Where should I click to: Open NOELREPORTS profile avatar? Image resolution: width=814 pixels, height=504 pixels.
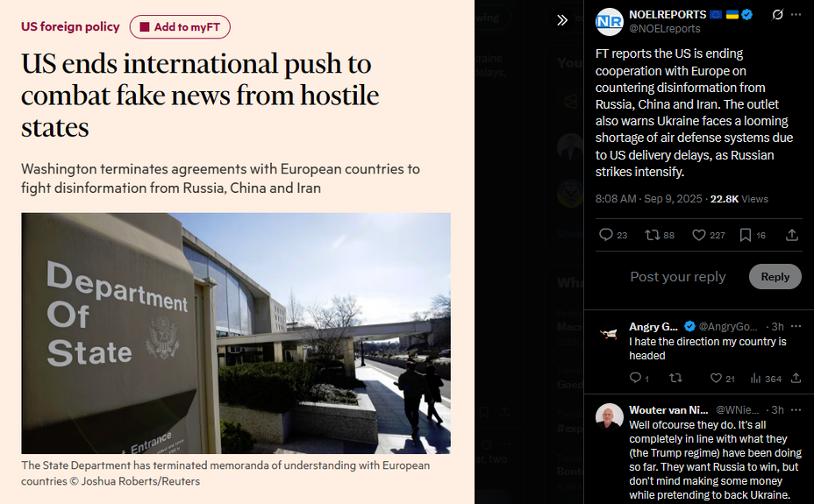point(609,22)
